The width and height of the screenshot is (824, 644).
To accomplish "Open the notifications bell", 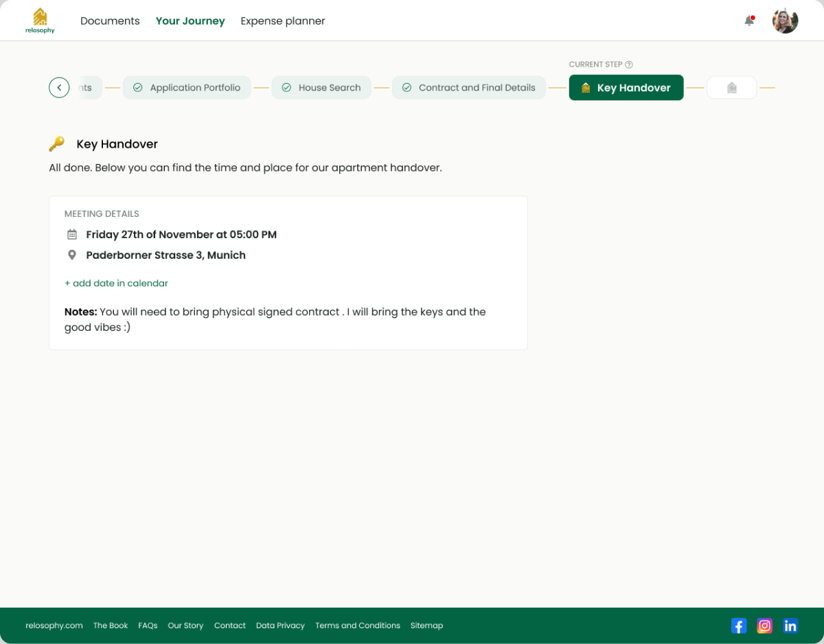I will click(749, 21).
